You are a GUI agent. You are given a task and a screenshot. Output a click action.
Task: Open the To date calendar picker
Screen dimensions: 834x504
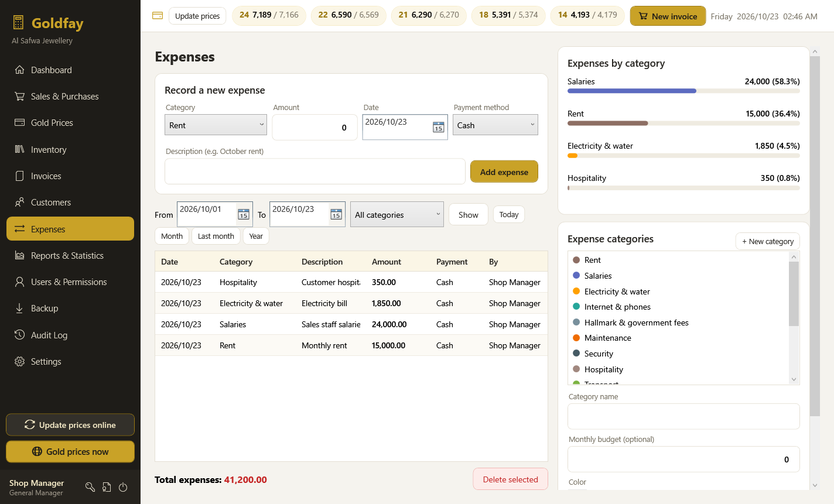336,214
